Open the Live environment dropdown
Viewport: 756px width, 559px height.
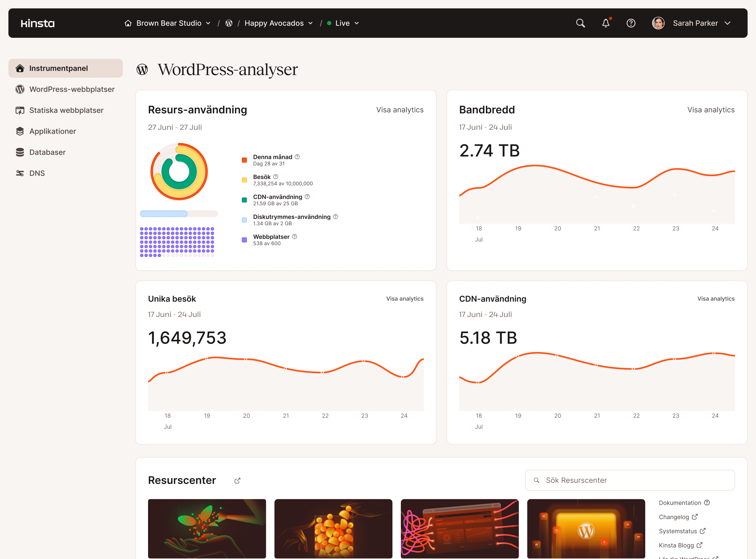tap(343, 23)
